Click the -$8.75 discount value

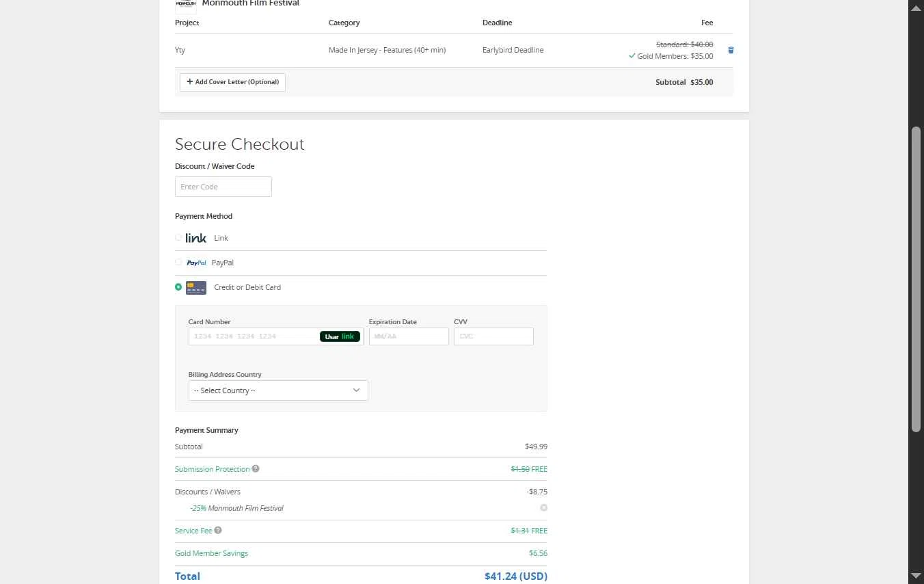click(537, 492)
